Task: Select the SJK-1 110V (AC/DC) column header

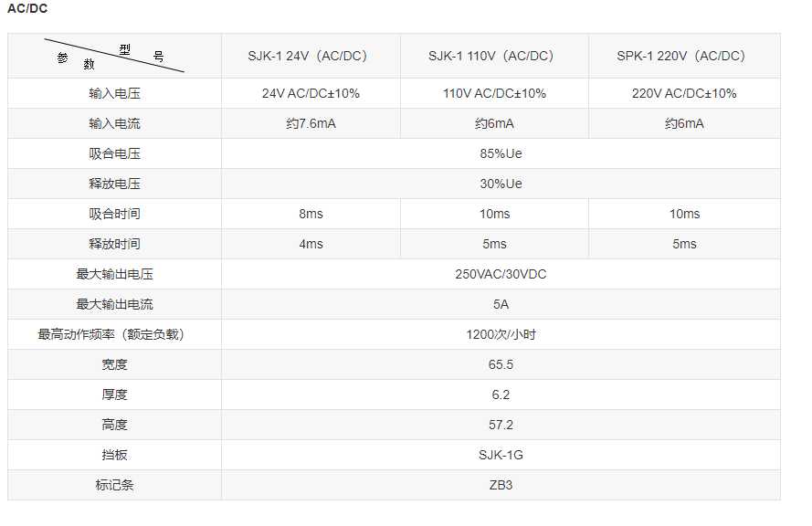Action: [x=494, y=56]
